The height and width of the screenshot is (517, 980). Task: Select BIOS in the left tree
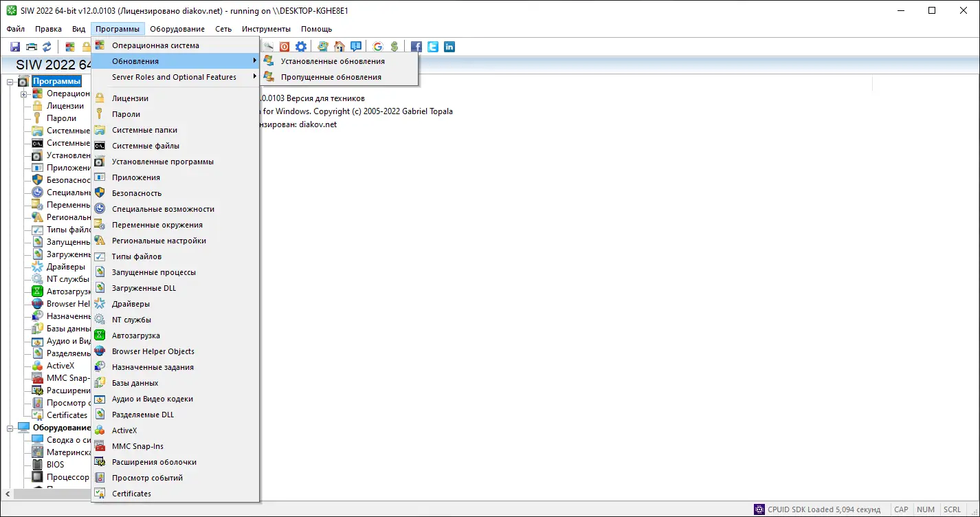point(55,465)
